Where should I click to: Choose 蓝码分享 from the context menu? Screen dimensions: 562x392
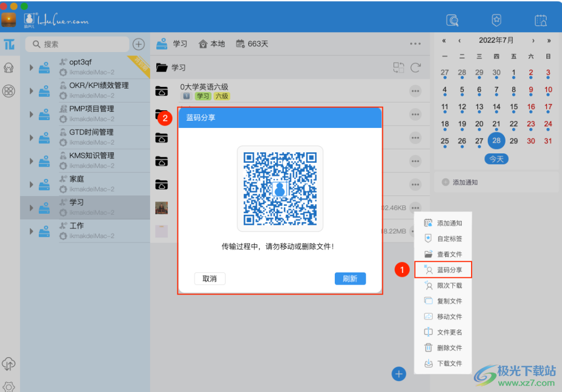click(x=443, y=270)
